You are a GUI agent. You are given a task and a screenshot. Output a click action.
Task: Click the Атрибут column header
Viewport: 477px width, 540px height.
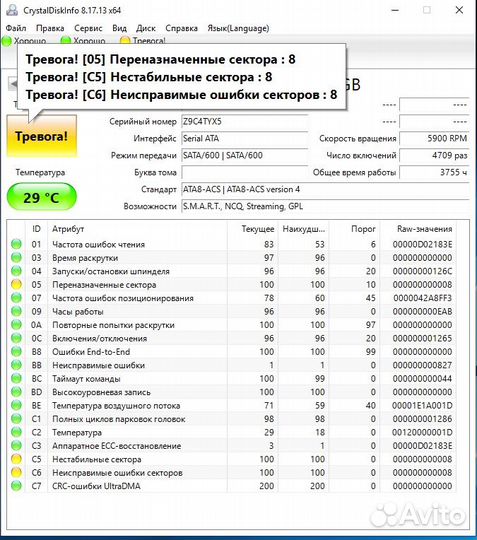[x=137, y=229]
